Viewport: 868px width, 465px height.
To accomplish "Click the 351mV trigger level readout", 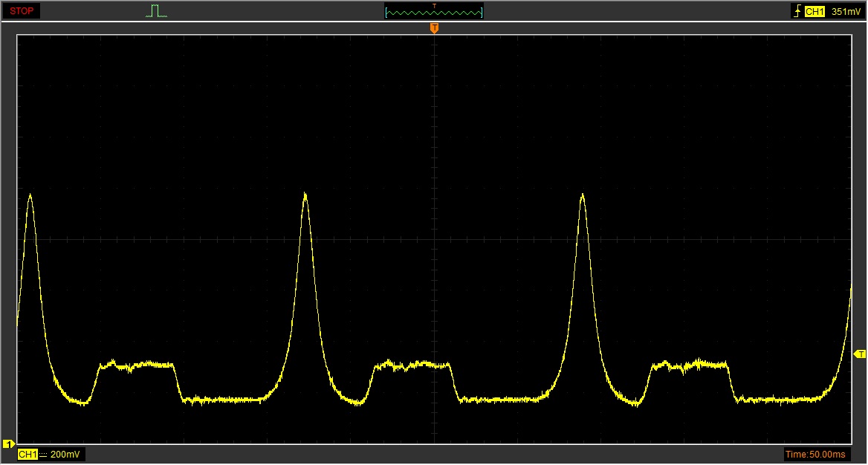I will [x=845, y=12].
